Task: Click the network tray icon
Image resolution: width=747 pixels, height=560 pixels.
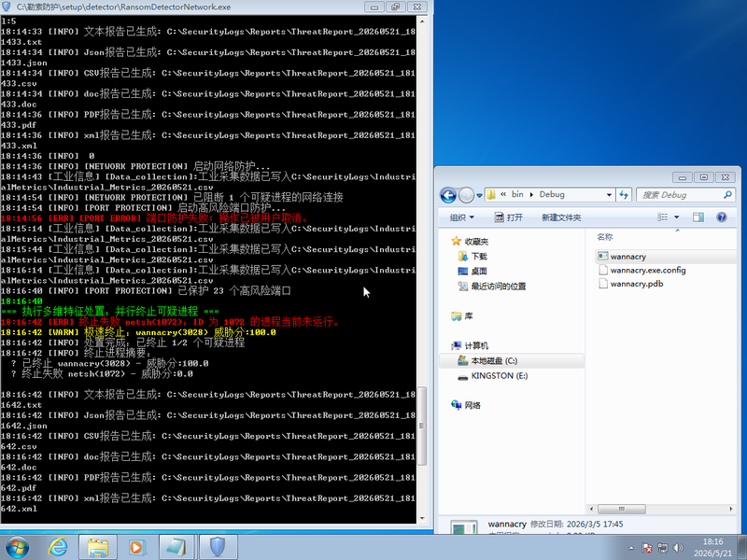Action: pos(662,548)
